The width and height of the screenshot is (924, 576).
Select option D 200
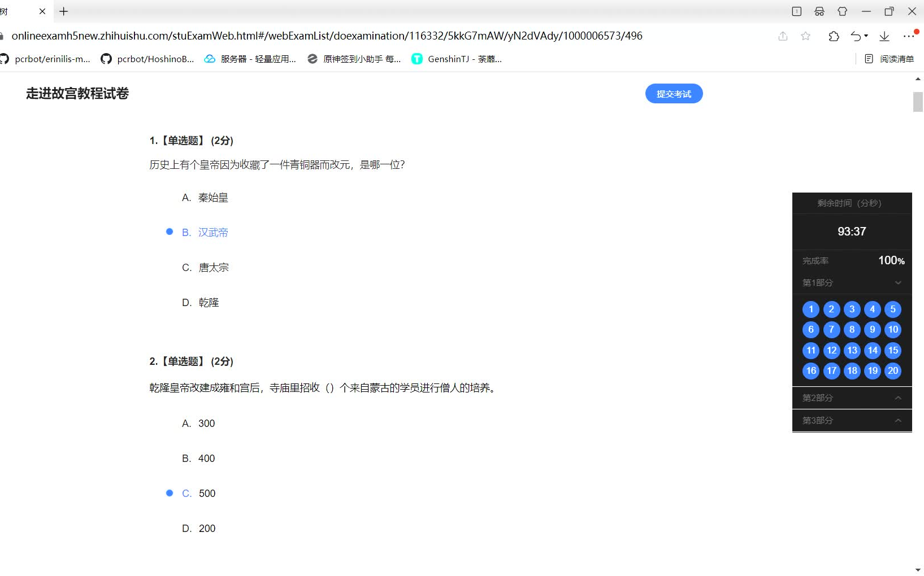click(x=198, y=529)
